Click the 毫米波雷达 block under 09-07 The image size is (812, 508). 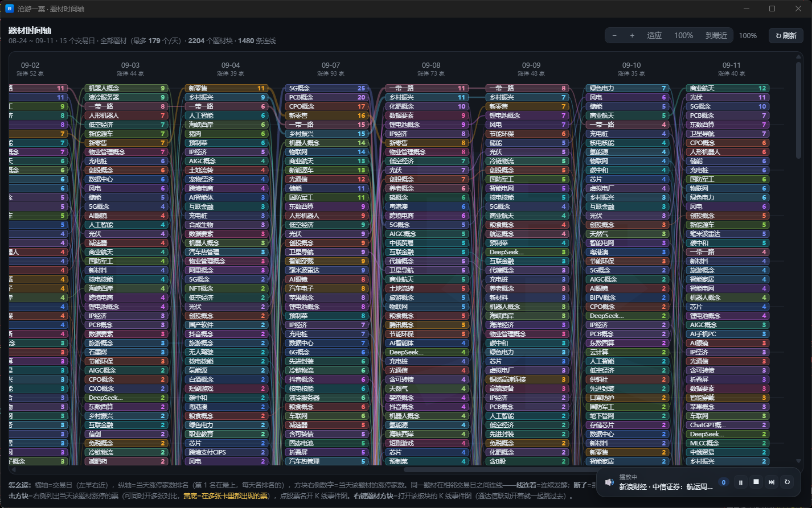click(x=327, y=270)
